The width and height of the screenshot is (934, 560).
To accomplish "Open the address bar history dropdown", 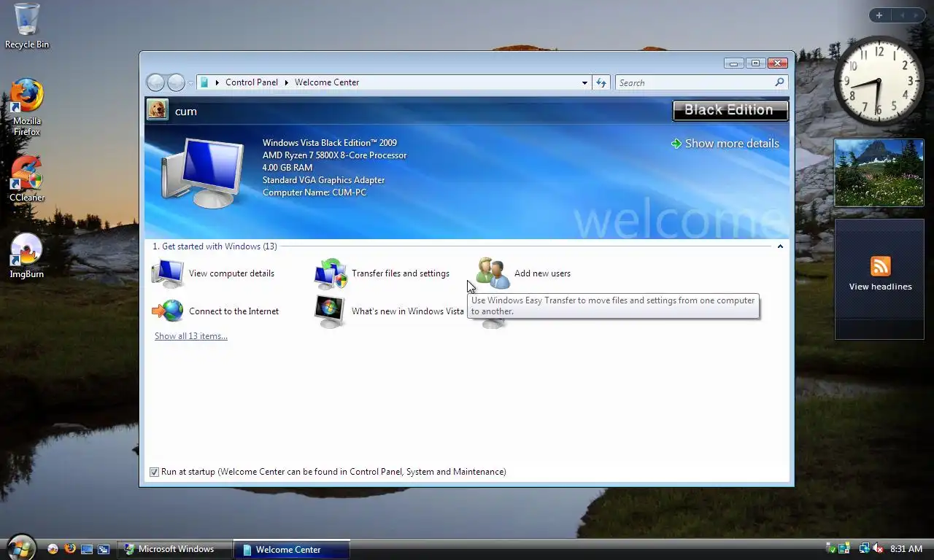I will coord(584,82).
